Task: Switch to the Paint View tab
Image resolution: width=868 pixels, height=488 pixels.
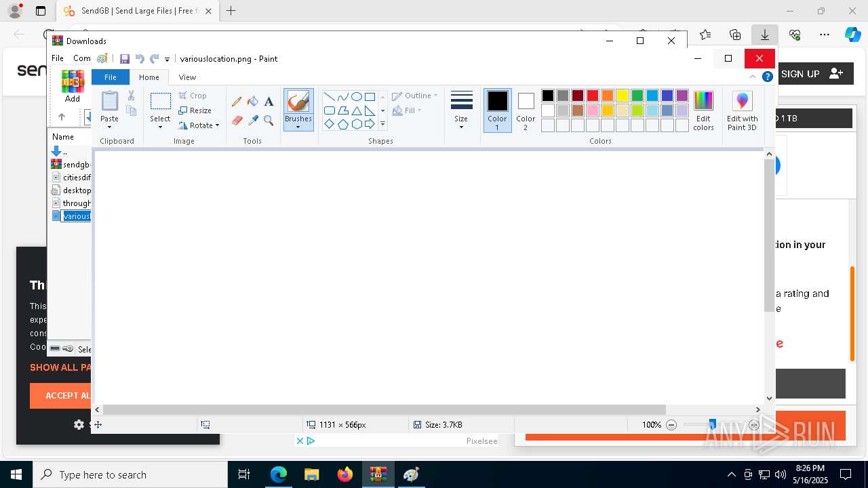Action: click(x=188, y=77)
